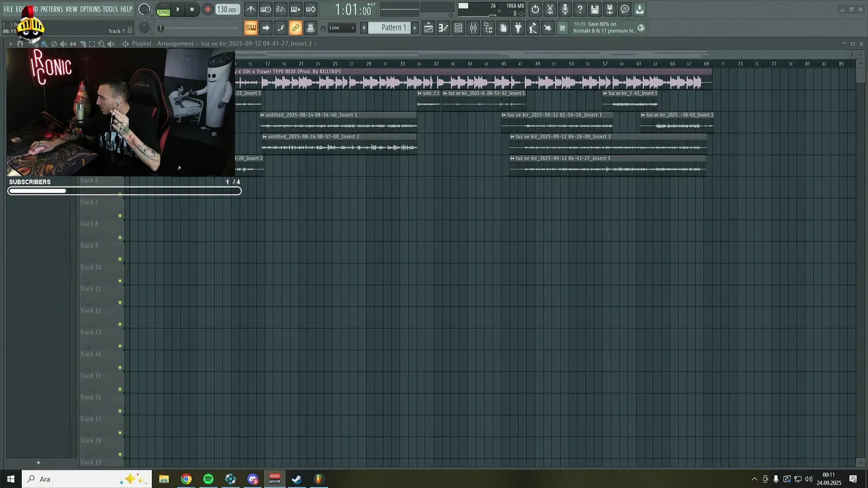Open the Plugin picker plug icon
Image resolution: width=868 pixels, height=488 pixels.
(x=518, y=28)
